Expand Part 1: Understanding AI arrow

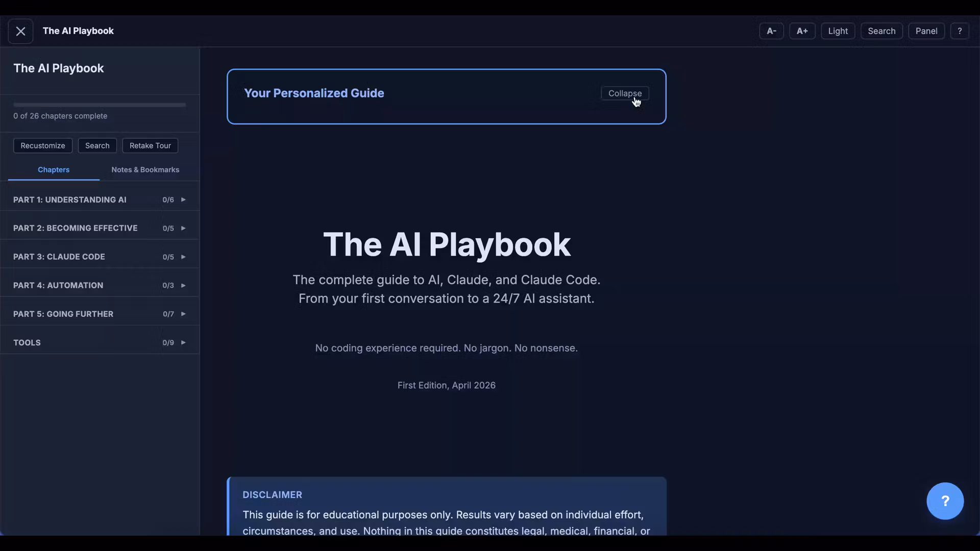click(x=183, y=199)
